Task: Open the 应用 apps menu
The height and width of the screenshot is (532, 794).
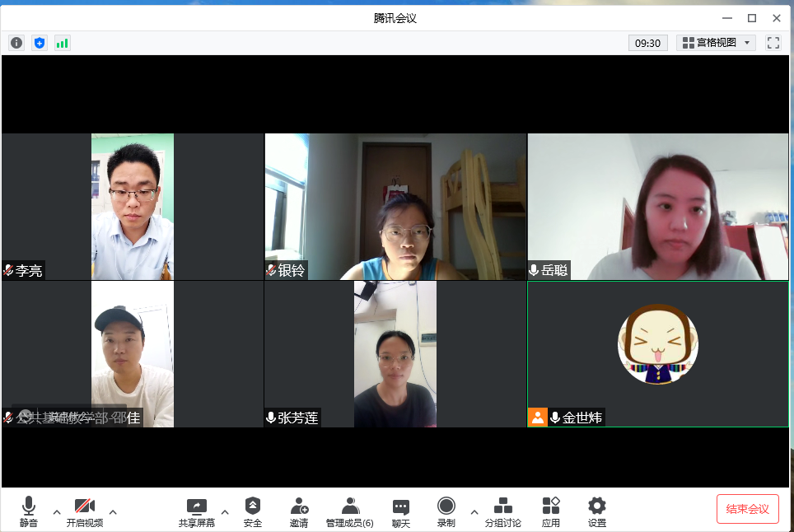Action: pos(551,511)
